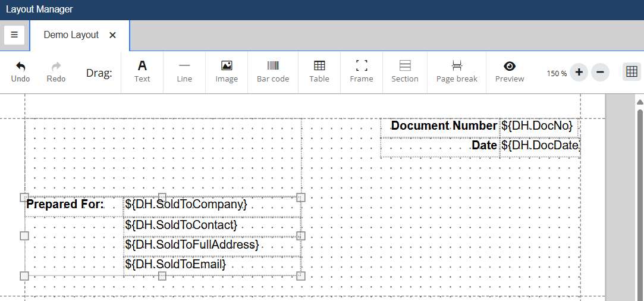Select the ${DH.SoldToCompany} field
Image resolution: width=644 pixels, height=301 pixels.
[x=186, y=204]
